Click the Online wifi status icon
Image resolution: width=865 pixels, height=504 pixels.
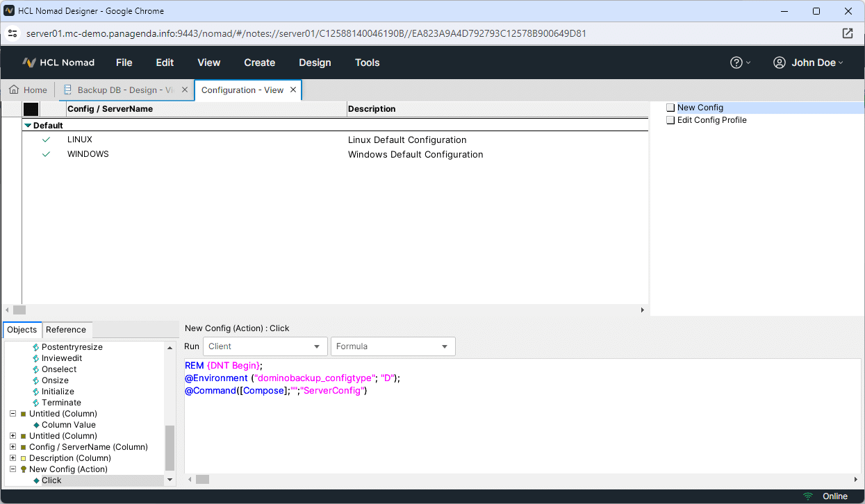click(x=808, y=496)
